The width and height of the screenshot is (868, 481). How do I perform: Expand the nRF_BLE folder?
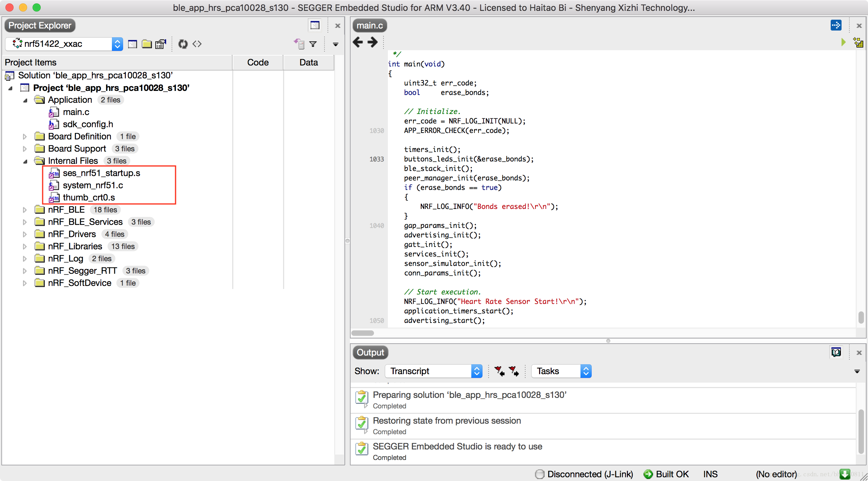25,210
